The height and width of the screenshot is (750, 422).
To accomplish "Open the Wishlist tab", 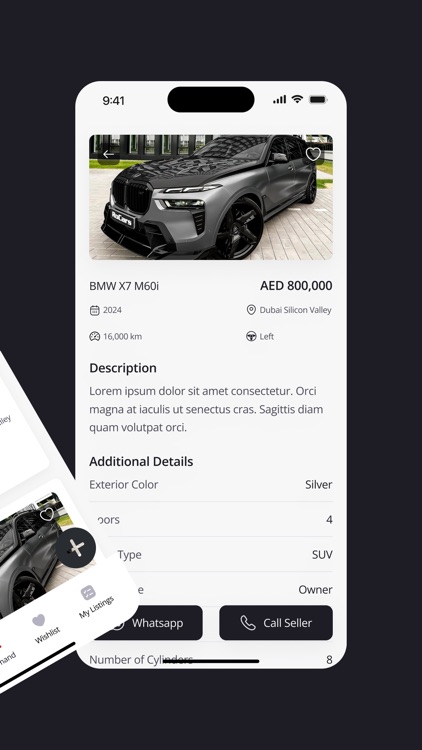I will [44, 627].
